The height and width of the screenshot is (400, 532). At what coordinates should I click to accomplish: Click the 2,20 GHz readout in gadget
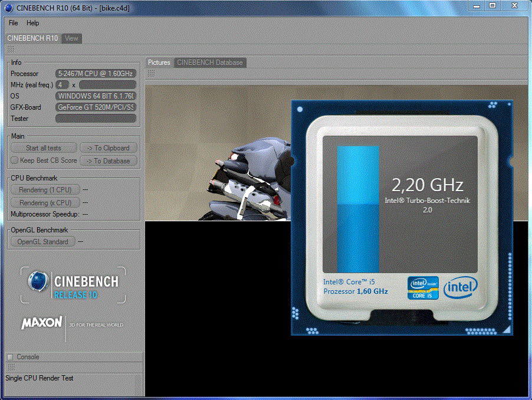(427, 185)
